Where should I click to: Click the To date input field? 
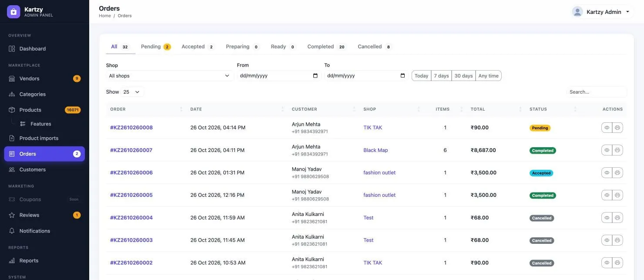366,76
